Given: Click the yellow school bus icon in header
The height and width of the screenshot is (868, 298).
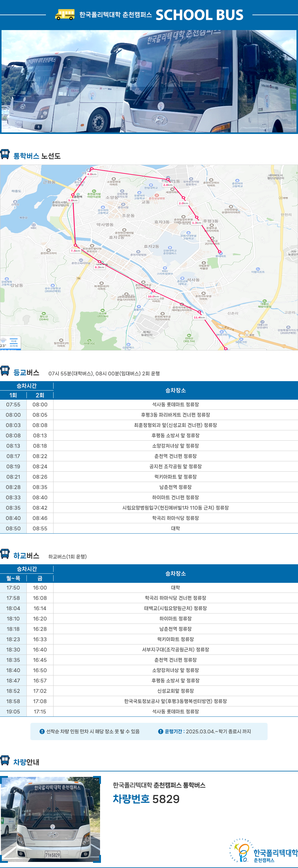Looking at the screenshot, I should click(65, 15).
